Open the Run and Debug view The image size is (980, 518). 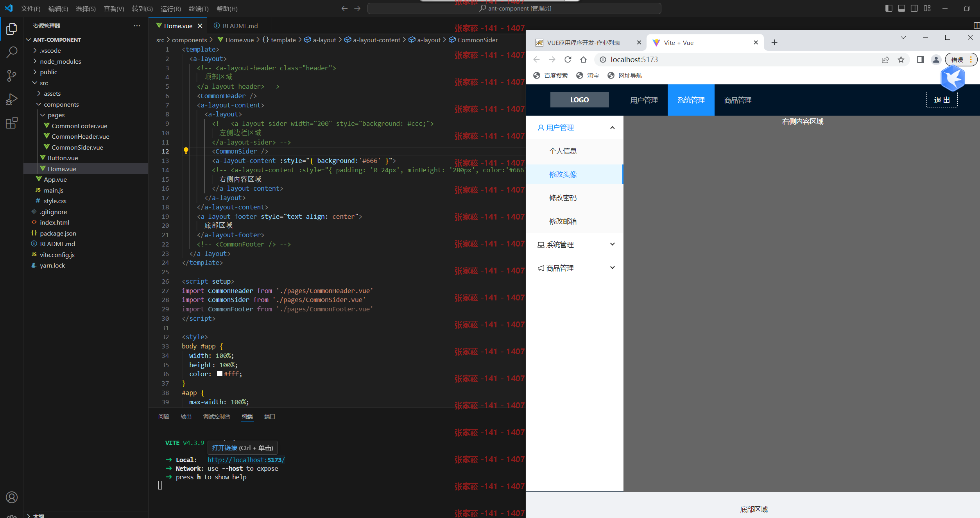pyautogui.click(x=12, y=99)
